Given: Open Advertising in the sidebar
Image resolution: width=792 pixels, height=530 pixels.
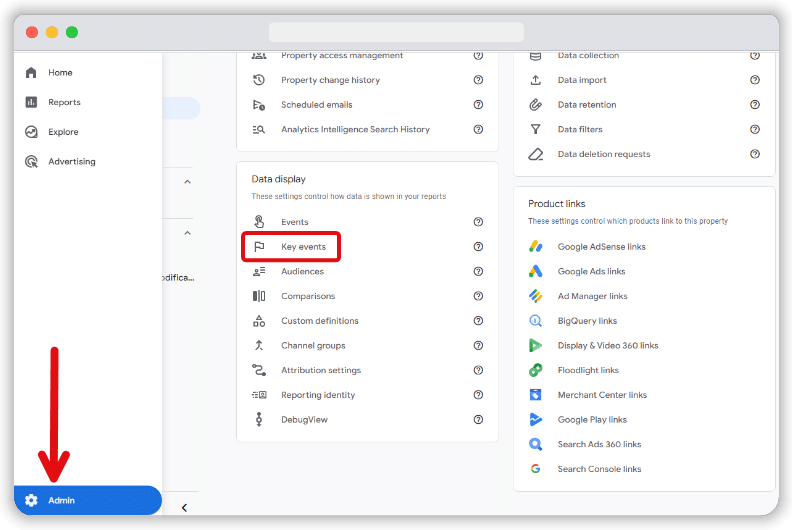Looking at the screenshot, I should tap(72, 162).
